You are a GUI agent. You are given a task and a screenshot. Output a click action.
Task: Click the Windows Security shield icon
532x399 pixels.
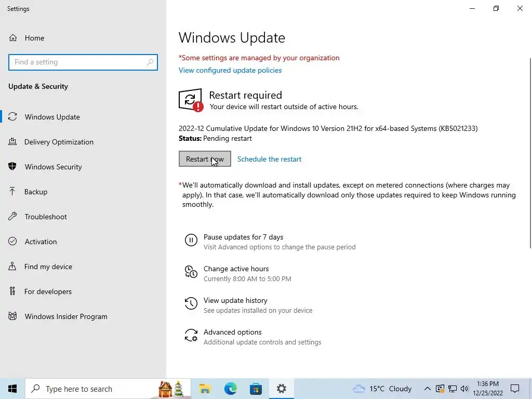point(12,167)
